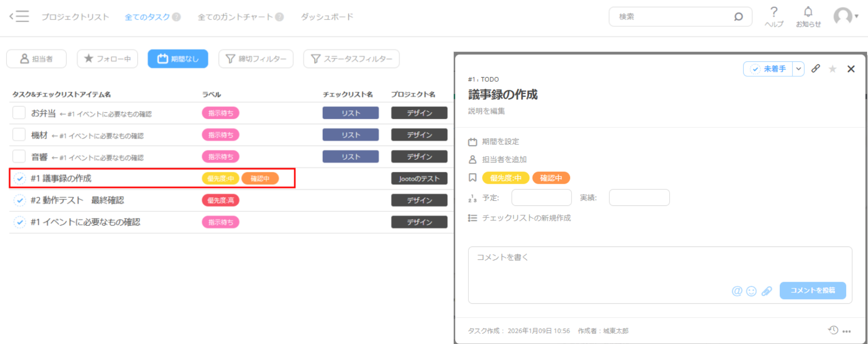Attach a file using the comment paperclip icon

(x=767, y=291)
